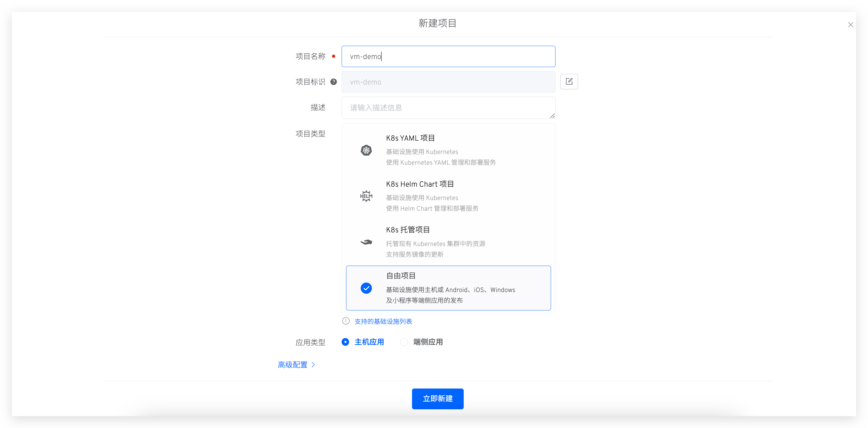Click into the 项目名称 input field
The height and width of the screenshot is (428, 868).
click(x=448, y=57)
